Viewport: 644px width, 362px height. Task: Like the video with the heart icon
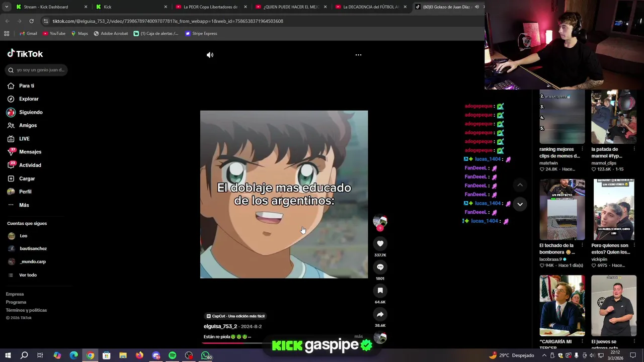[x=380, y=243]
